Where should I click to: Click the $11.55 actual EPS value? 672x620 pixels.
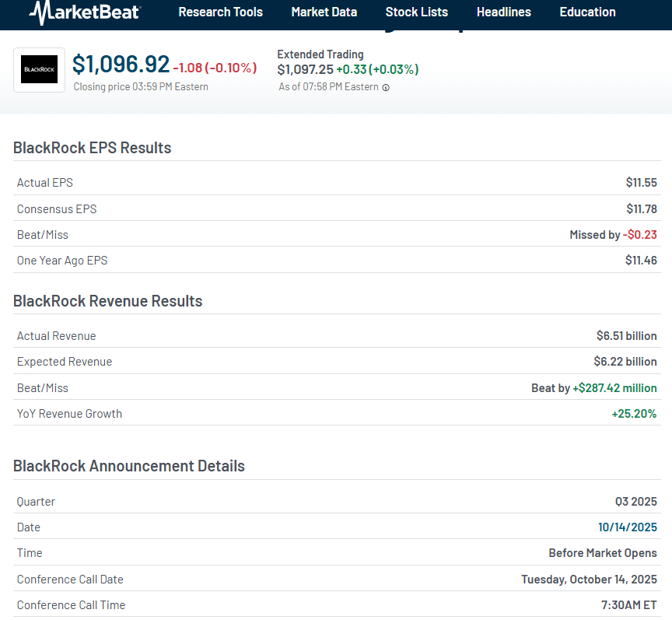click(641, 183)
